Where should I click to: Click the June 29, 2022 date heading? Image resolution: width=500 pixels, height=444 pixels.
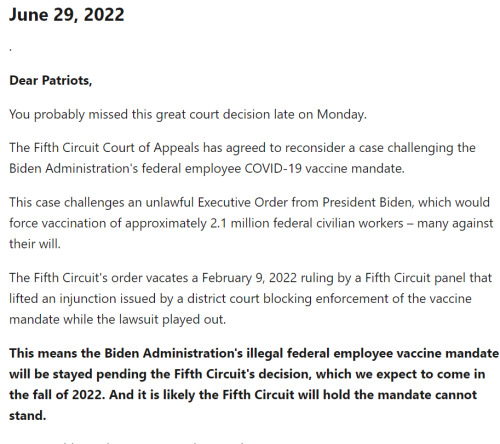click(67, 15)
